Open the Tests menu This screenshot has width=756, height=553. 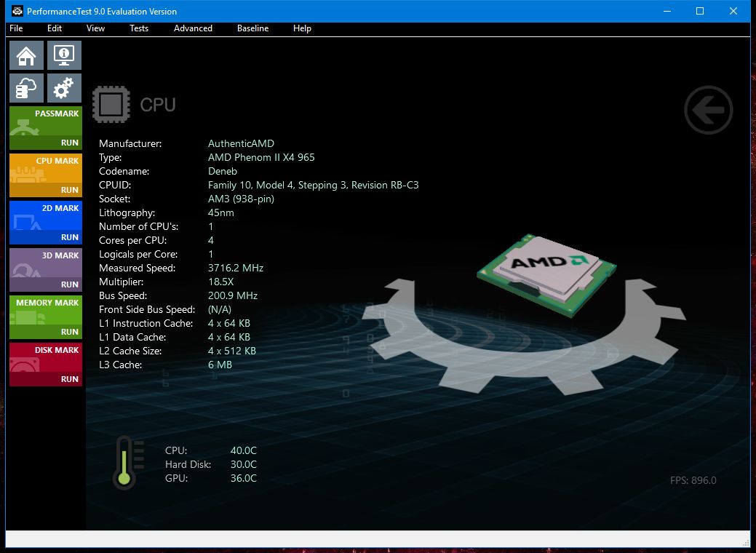tap(139, 28)
